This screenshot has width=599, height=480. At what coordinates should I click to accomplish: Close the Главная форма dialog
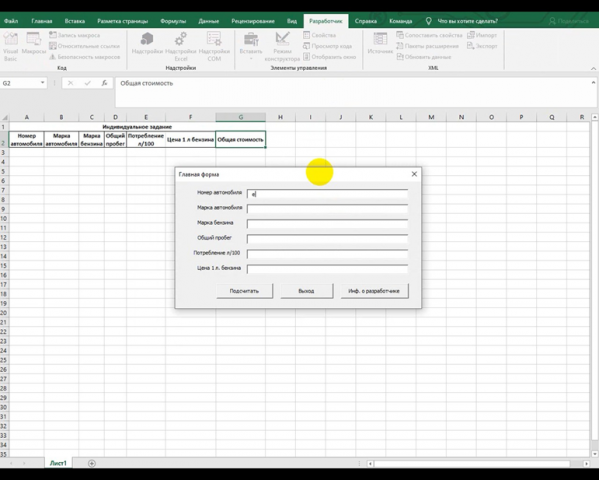(x=414, y=174)
